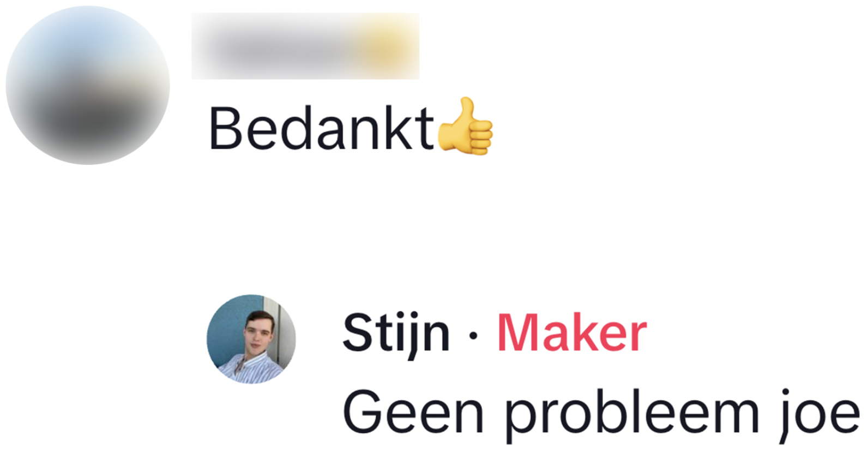868x453 pixels.
Task: Click the striped shirt in Stijn's profile photo
Action: click(251, 368)
